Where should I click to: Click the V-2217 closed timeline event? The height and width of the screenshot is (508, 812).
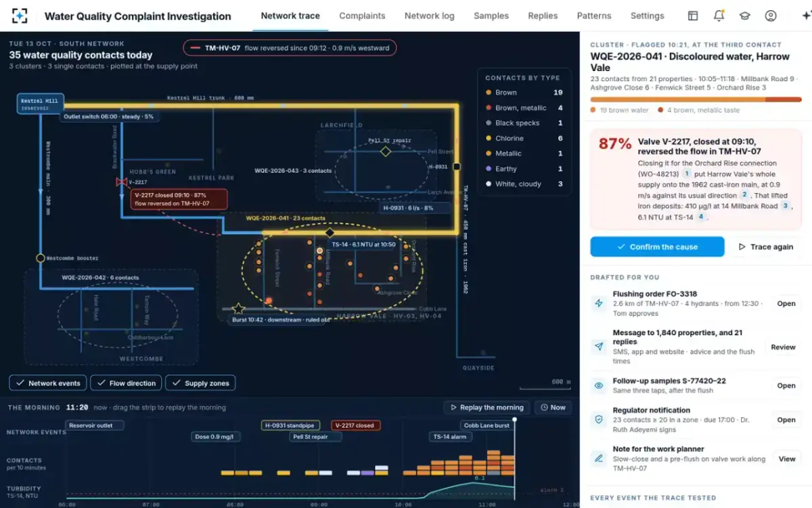click(x=356, y=425)
